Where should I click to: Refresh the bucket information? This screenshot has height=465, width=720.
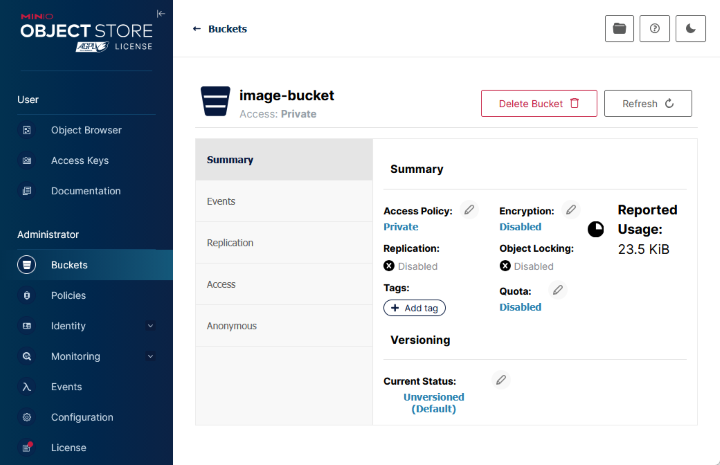point(647,104)
